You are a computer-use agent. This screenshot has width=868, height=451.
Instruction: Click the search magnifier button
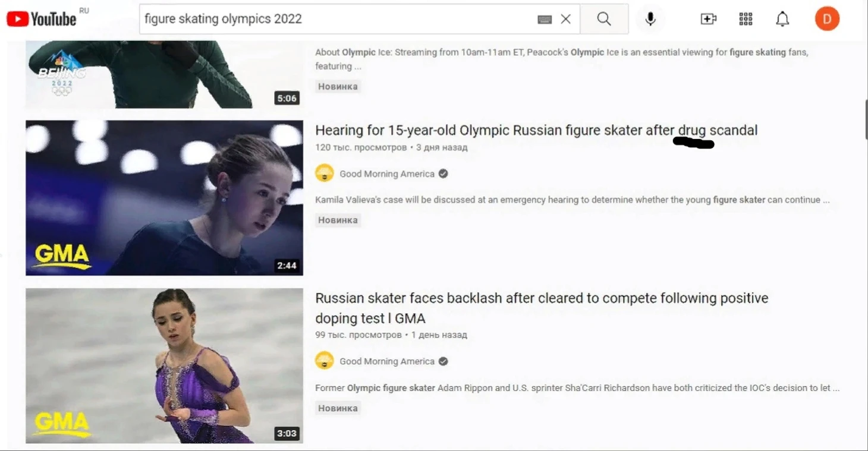point(604,19)
